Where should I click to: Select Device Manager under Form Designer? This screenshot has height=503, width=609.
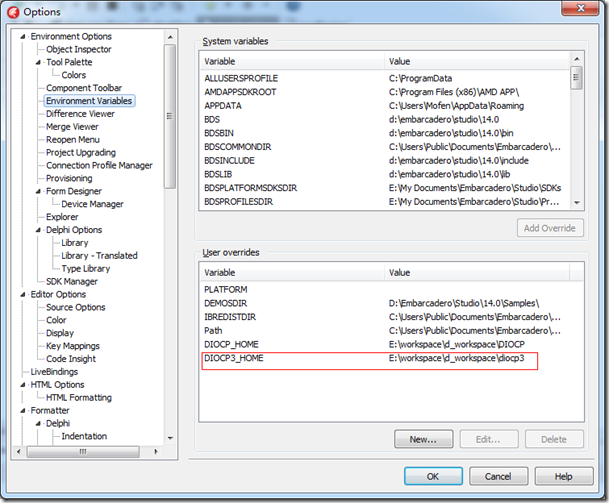coord(92,204)
